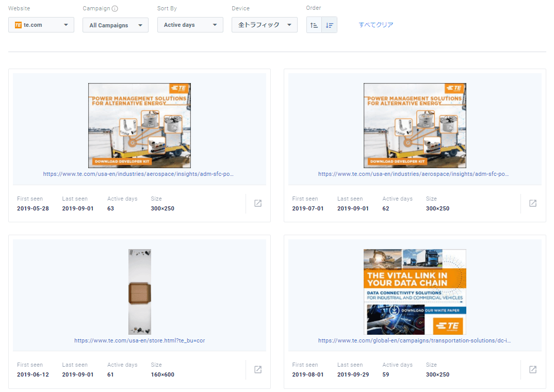
Task: Toggle ascending sort order
Action: point(314,25)
